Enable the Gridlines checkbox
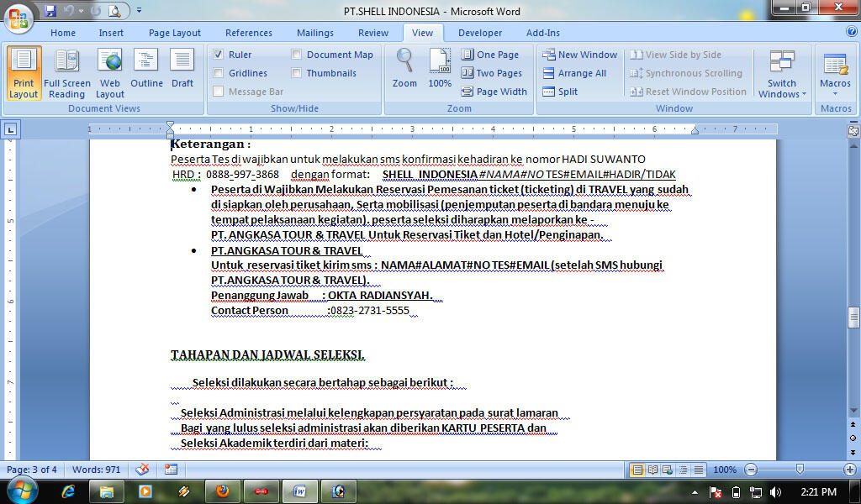 tap(218, 73)
